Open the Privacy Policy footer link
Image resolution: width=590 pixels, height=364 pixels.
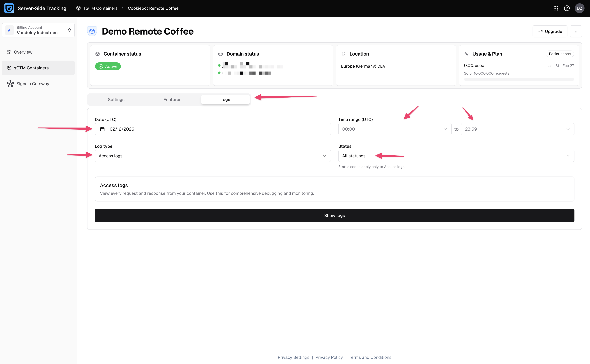329,357
